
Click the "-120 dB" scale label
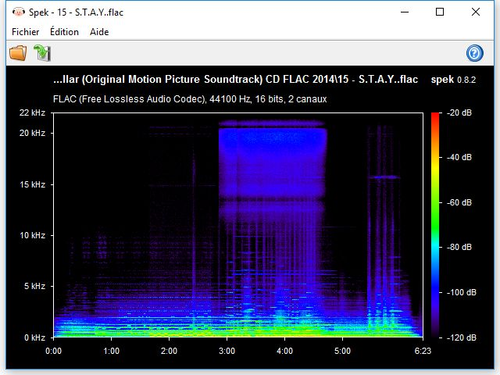[x=461, y=338]
